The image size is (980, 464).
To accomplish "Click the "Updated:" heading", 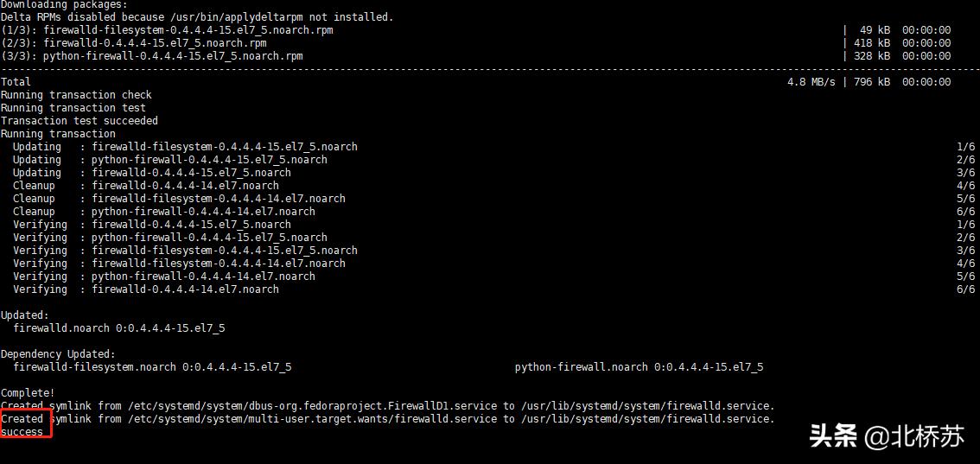I will [x=25, y=315].
